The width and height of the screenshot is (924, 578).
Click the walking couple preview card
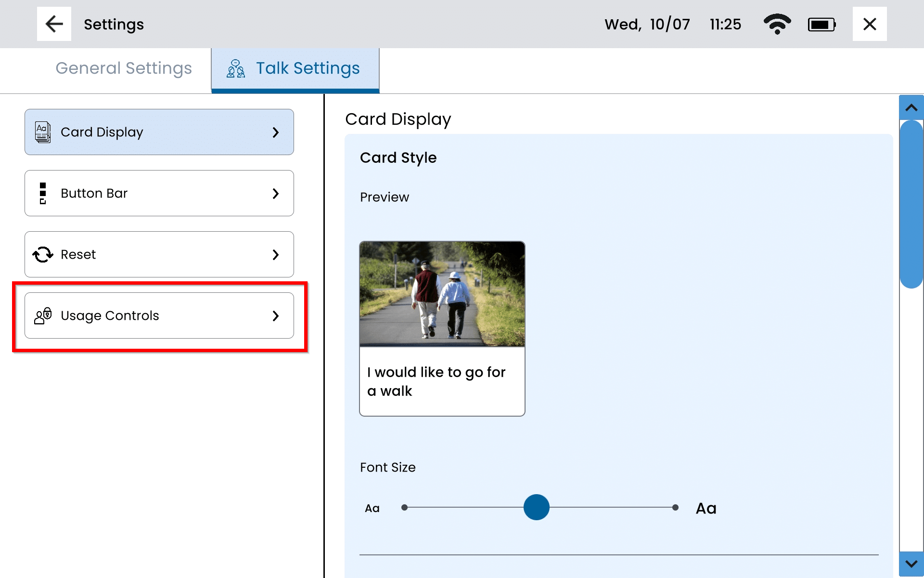pos(442,328)
